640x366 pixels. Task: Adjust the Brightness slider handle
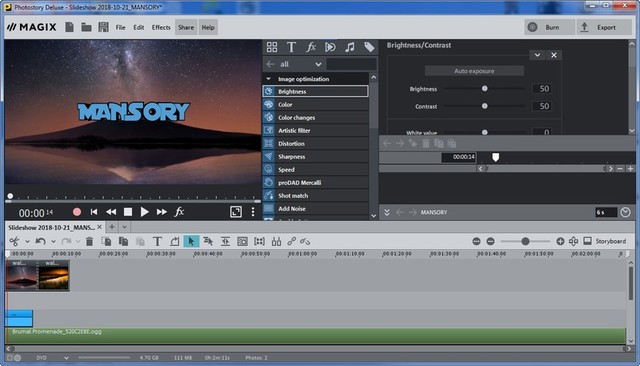[484, 89]
